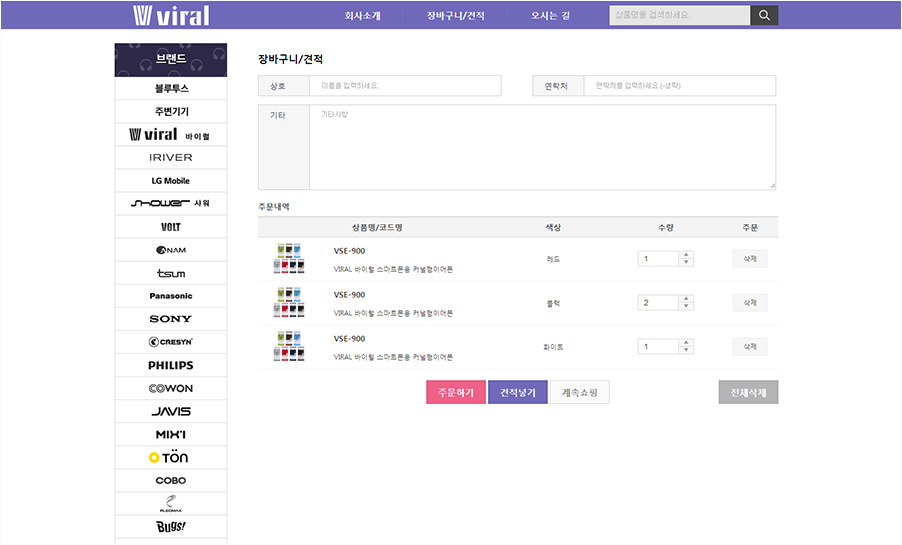The height and width of the screenshot is (545, 902).
Task: Increase quantity for the 화이트 item
Action: 686,343
